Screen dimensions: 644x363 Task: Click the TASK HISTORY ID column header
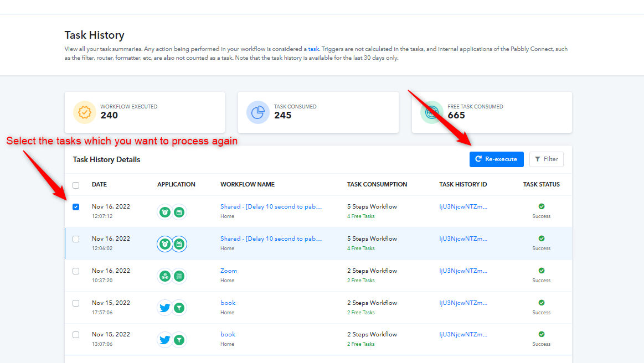click(463, 184)
